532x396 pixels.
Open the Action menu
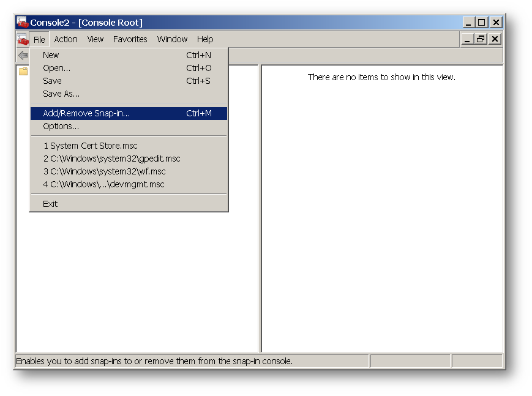coord(66,39)
